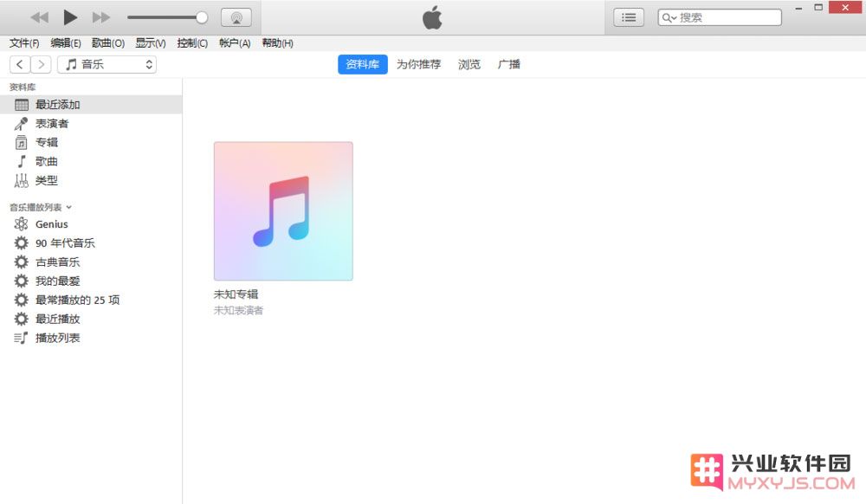The image size is (866, 504).
Task: Maximize the iTunes window
Action: click(818, 8)
